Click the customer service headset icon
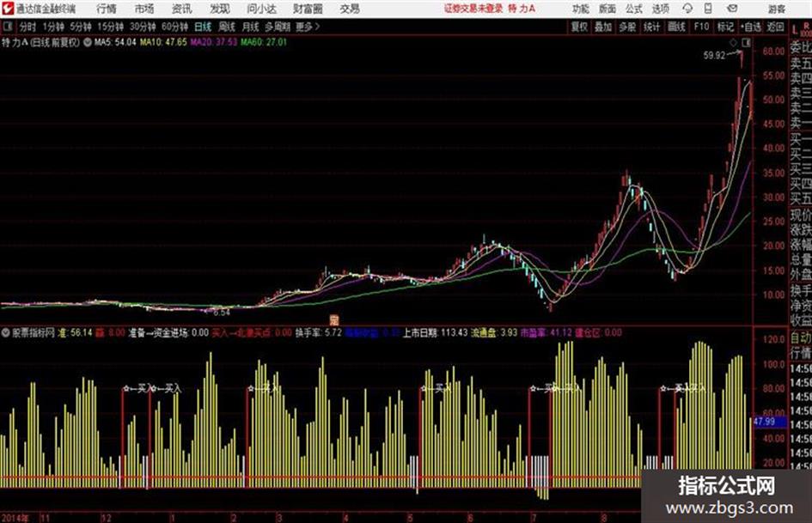This screenshot has height=523, width=812. (x=687, y=9)
